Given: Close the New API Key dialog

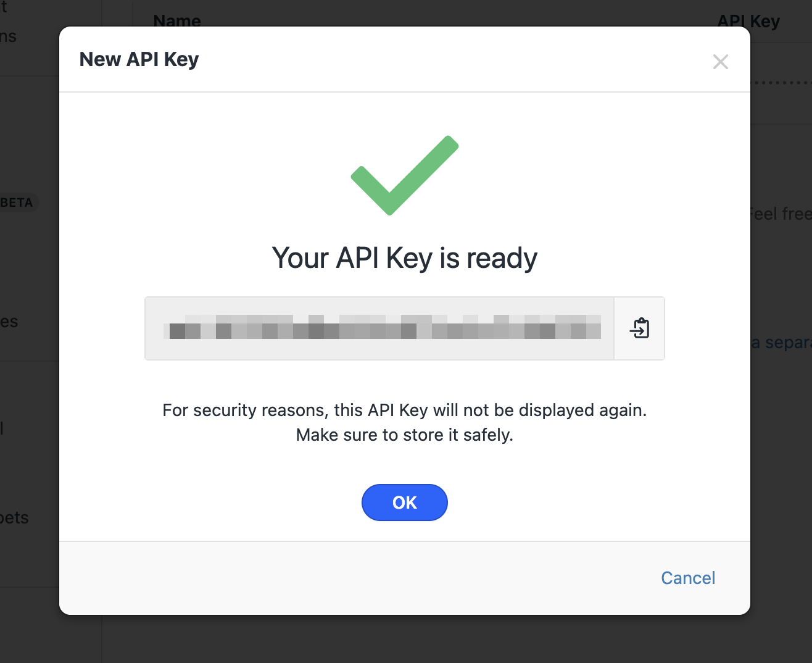Looking at the screenshot, I should (x=720, y=62).
